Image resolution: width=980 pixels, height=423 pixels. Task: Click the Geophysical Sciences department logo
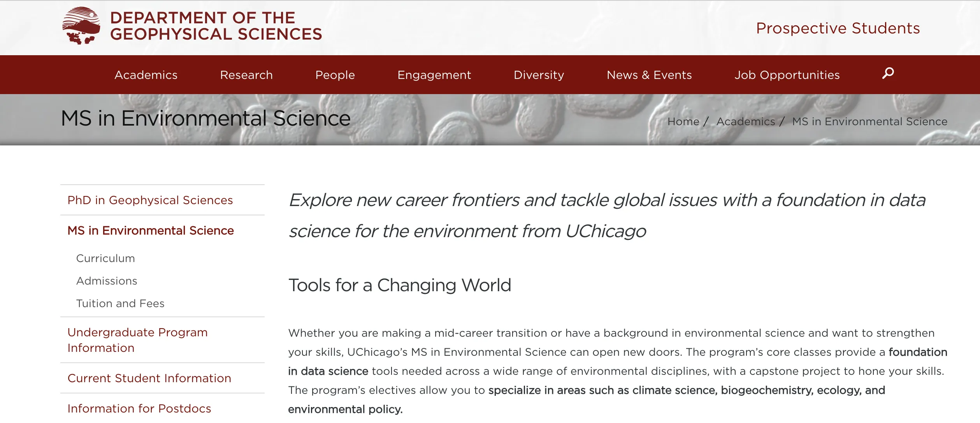[81, 26]
